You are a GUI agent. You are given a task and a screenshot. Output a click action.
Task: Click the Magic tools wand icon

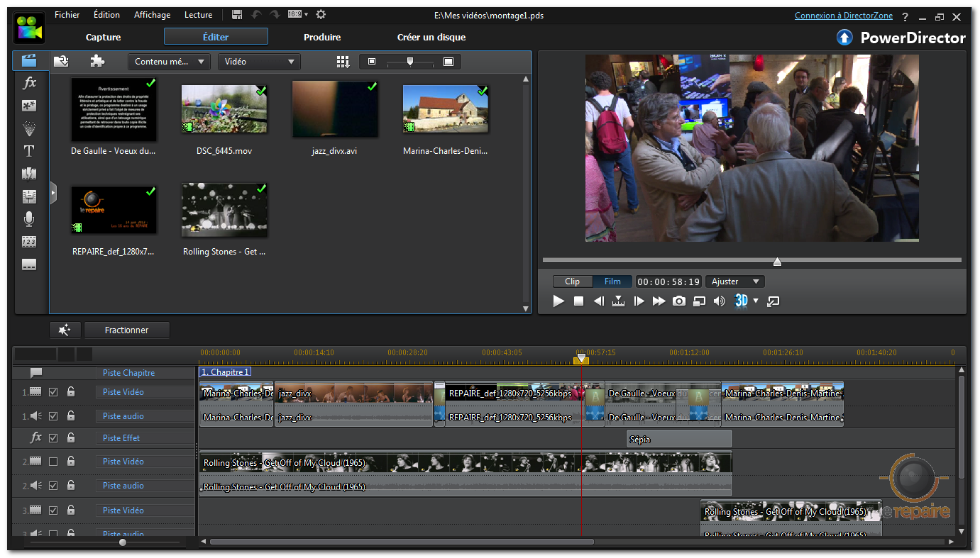[65, 330]
